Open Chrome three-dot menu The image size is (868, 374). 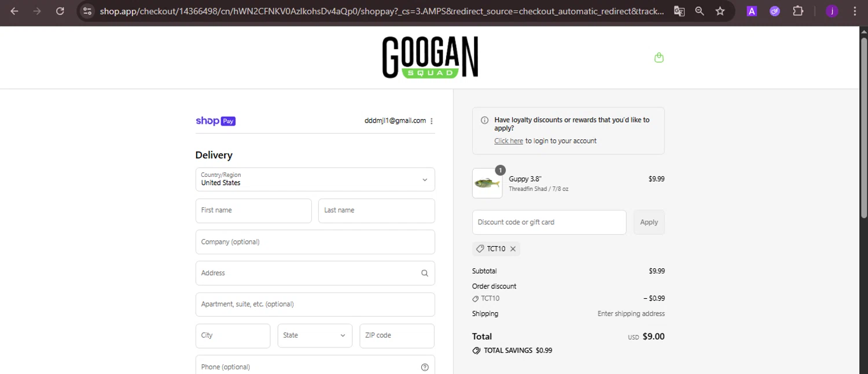click(855, 11)
